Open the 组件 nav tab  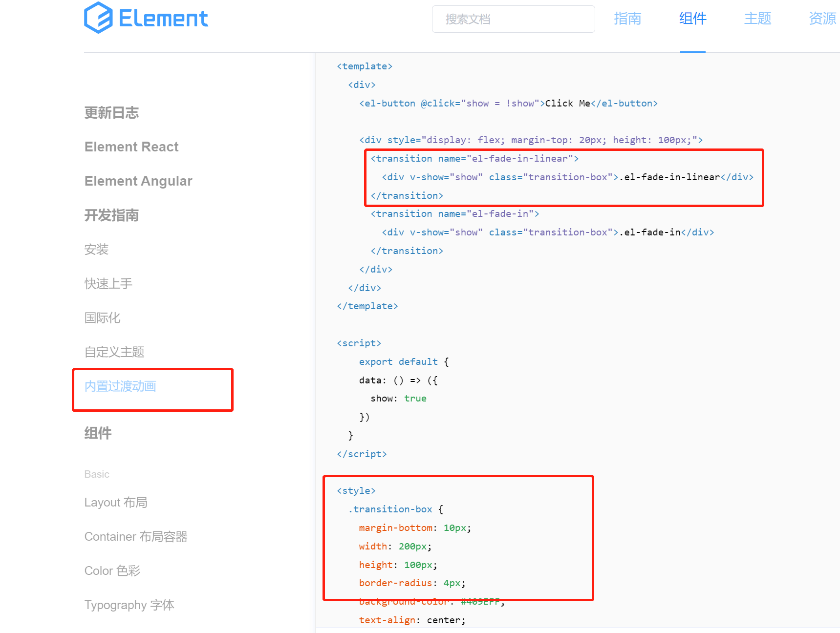click(x=693, y=19)
